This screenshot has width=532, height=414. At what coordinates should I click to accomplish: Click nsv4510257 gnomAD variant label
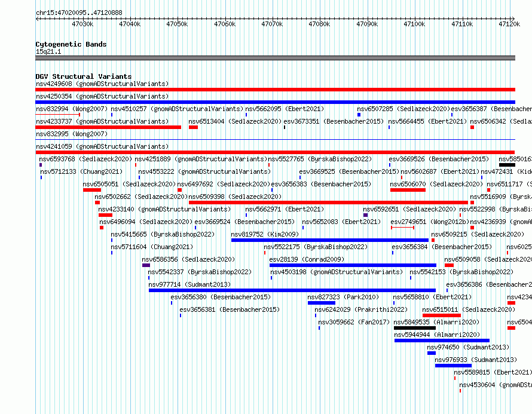(x=177, y=109)
